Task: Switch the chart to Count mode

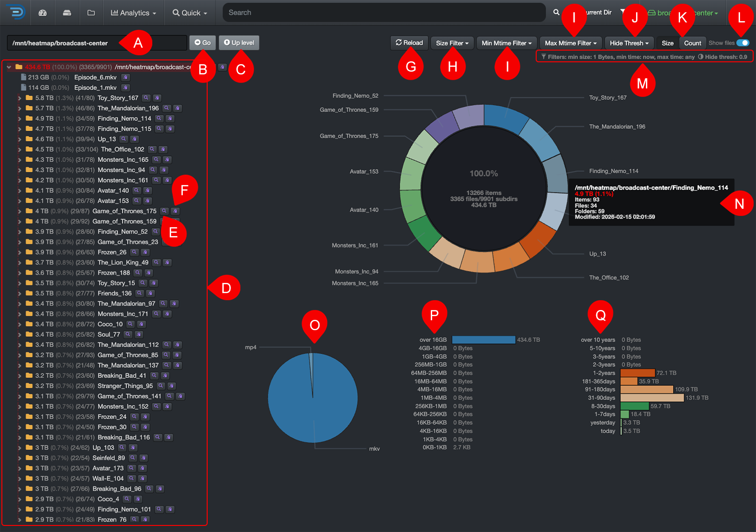Action: (692, 43)
